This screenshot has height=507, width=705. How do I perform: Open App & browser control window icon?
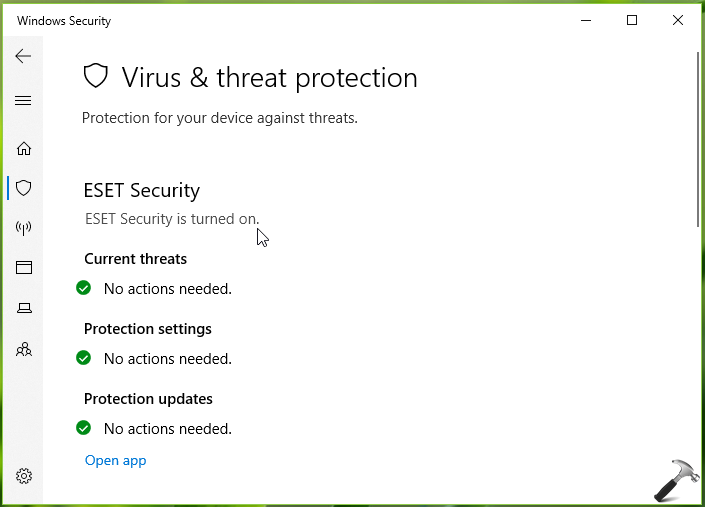coord(24,267)
